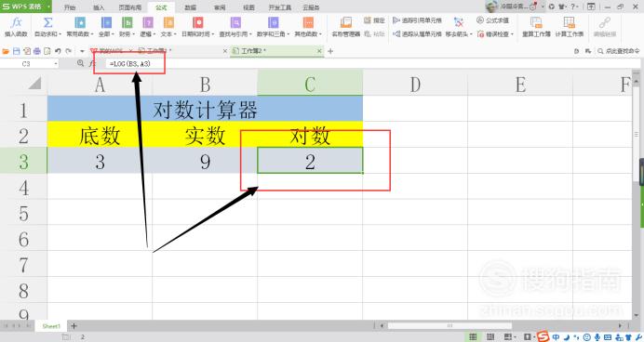Click the horizontal scrollbar thumb
This screenshot has height=342, width=644.
coord(449,325)
